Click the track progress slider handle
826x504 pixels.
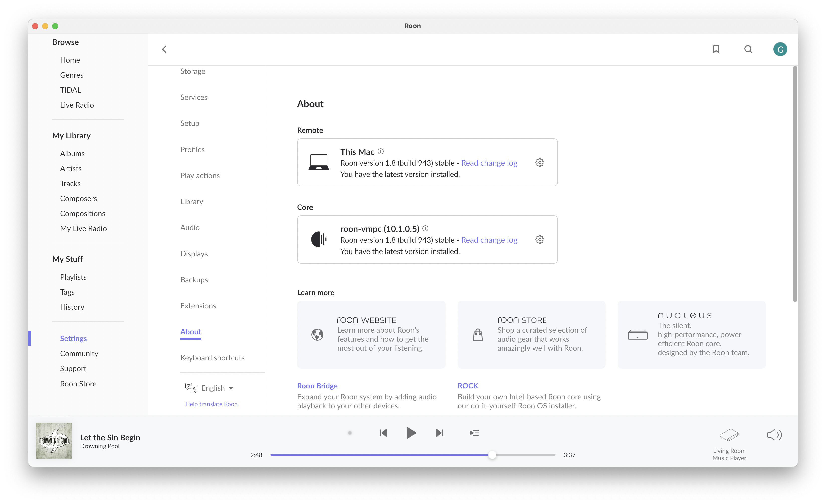point(492,455)
